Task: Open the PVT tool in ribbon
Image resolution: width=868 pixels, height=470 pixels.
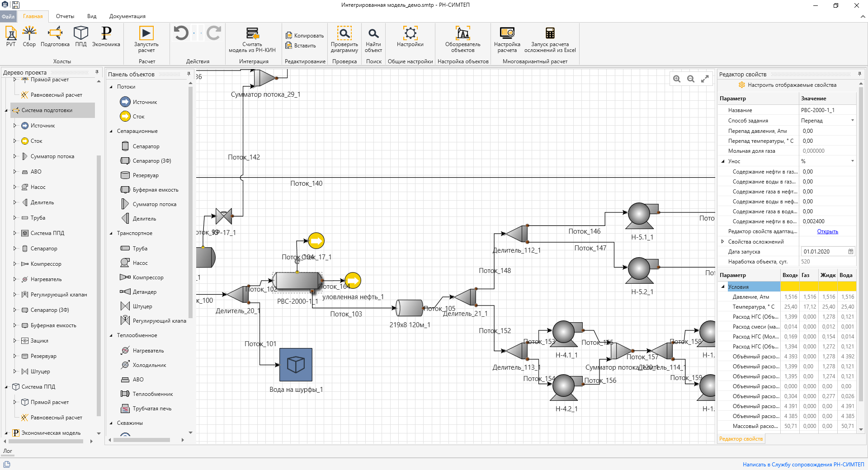Action: tap(11, 36)
